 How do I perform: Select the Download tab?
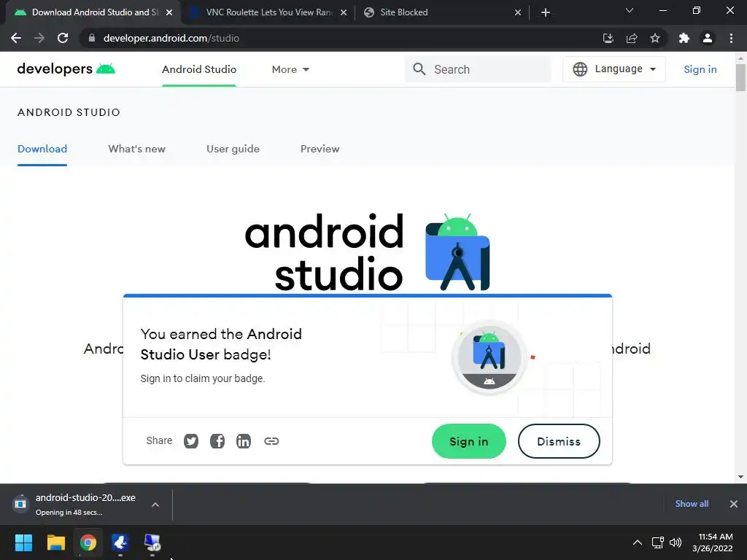[42, 149]
